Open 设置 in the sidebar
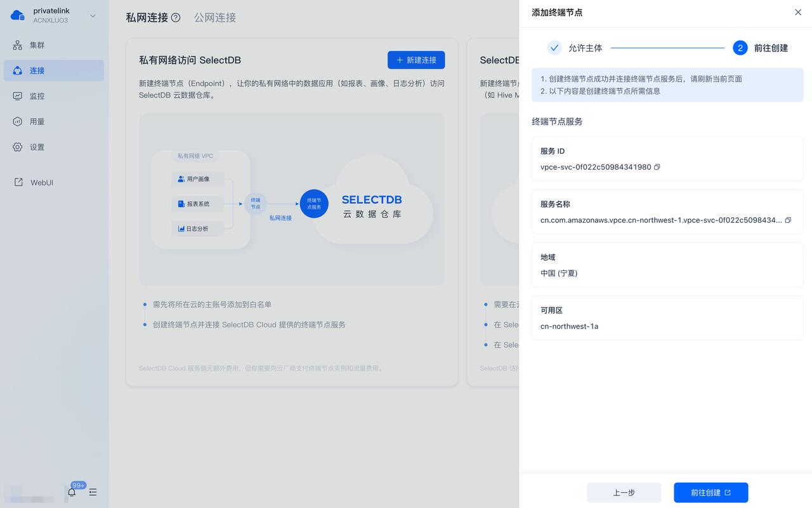Image resolution: width=812 pixels, height=508 pixels. (x=54, y=147)
